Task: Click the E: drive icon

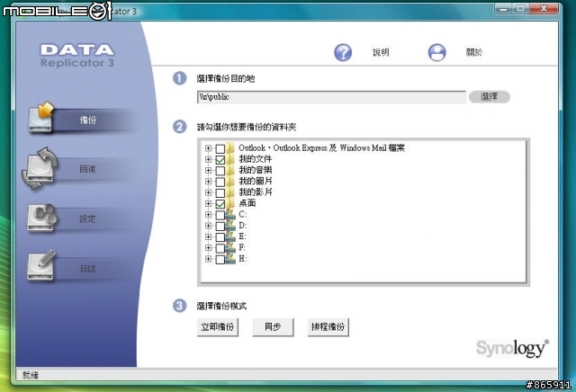Action: pyautogui.click(x=230, y=236)
